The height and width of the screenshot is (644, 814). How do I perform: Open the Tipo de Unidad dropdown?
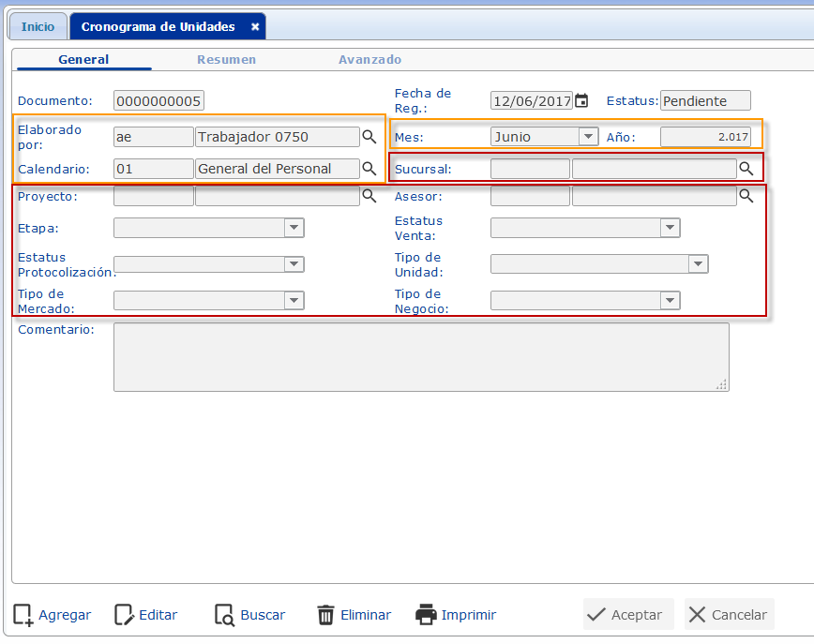coord(698,264)
